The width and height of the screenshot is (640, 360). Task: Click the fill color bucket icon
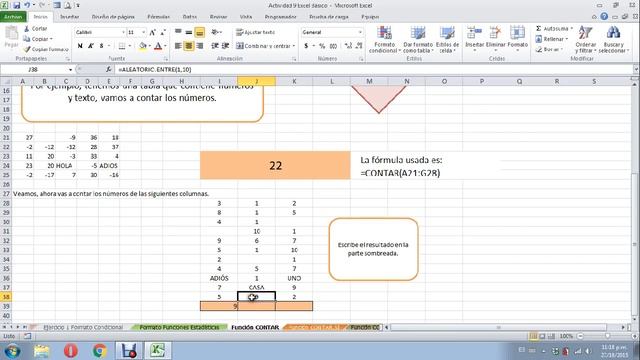click(x=142, y=46)
